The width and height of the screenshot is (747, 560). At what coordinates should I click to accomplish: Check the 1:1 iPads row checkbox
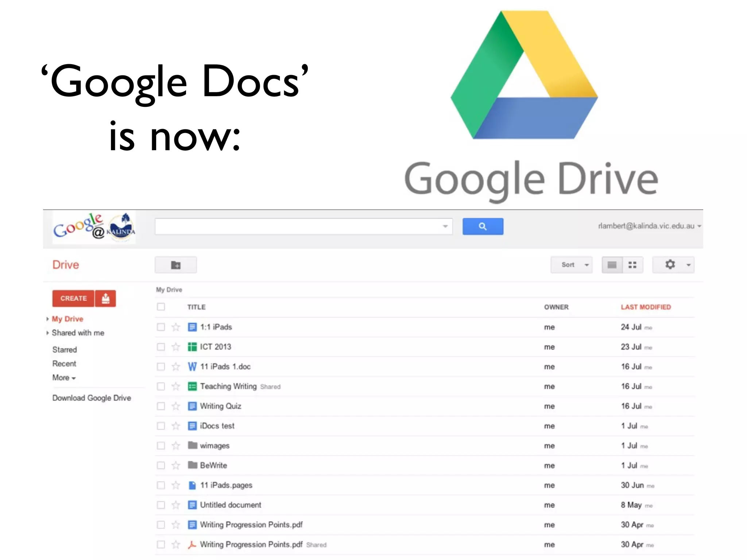pyautogui.click(x=161, y=327)
